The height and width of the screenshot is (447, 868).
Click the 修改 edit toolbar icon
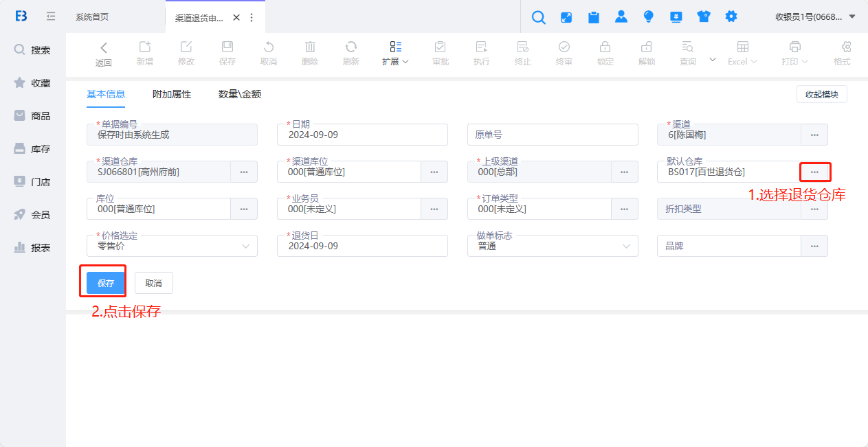click(x=186, y=47)
